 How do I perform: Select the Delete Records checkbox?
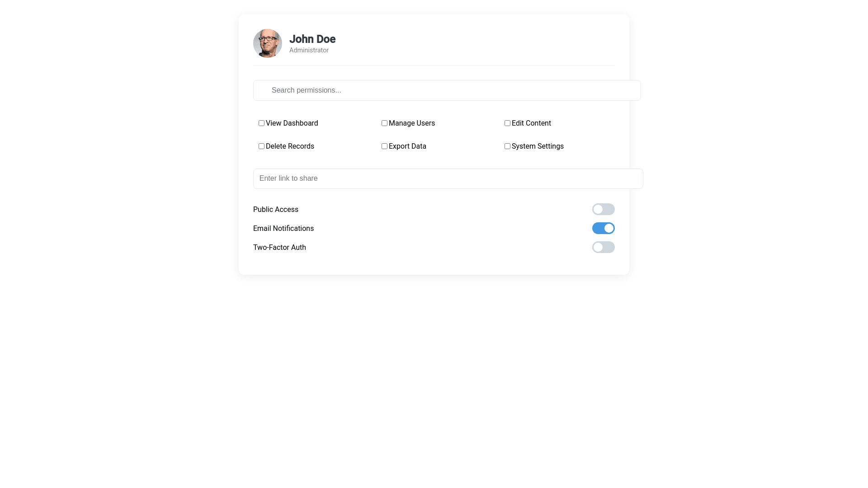pos(261,146)
